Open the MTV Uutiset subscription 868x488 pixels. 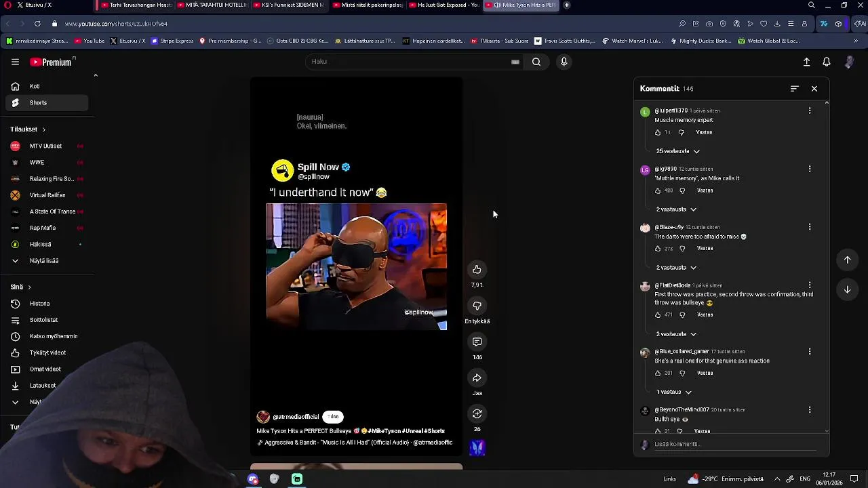pos(47,146)
